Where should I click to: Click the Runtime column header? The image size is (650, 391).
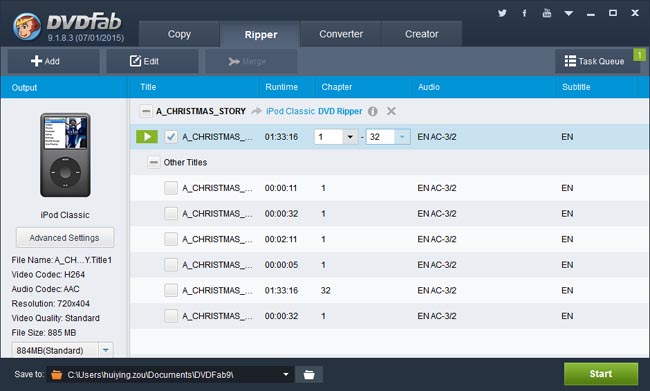tap(281, 87)
